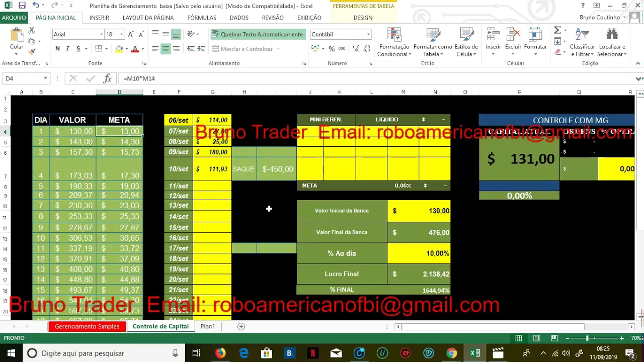Toggle italic (I) formatting
The width and height of the screenshot is (644, 362).
click(x=68, y=49)
